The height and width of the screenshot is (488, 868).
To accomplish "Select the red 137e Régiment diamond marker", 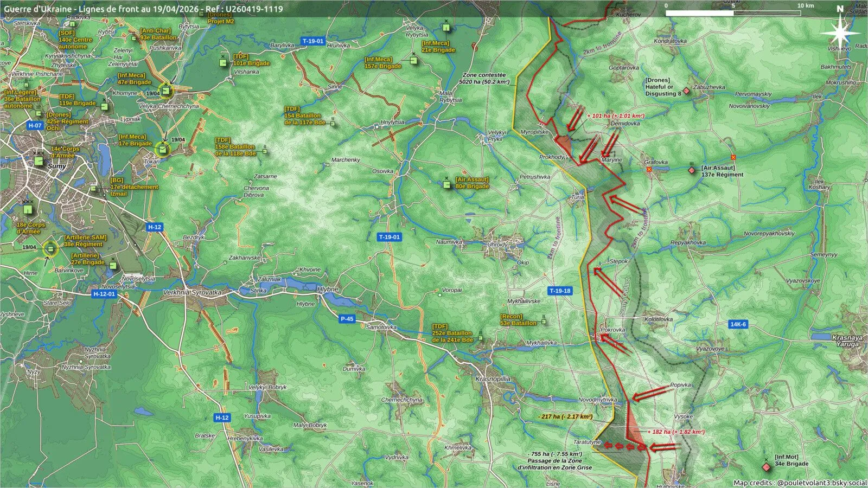I will pyautogui.click(x=692, y=170).
